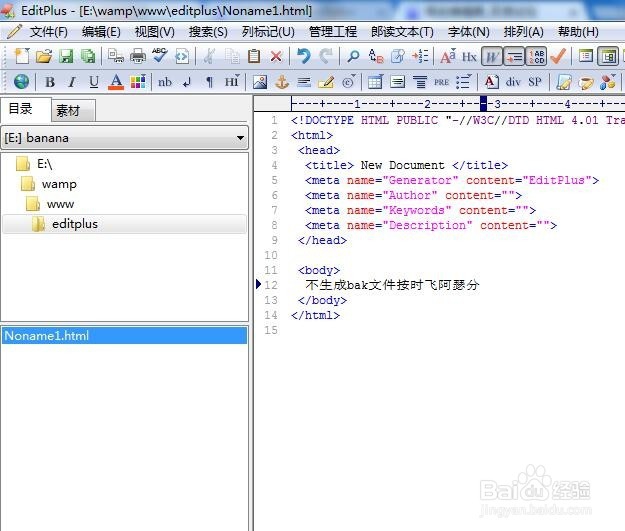Click the red A font tag icon
This screenshot has height=531, width=625.
(x=491, y=82)
